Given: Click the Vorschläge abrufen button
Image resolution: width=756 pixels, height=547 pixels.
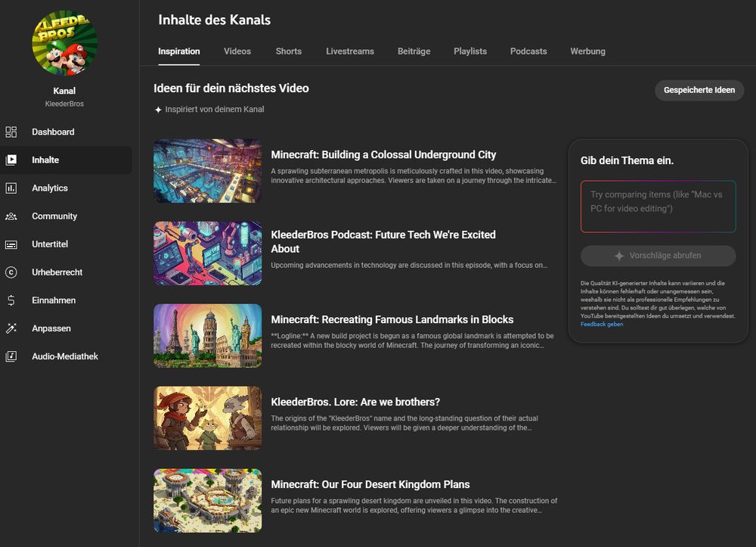Looking at the screenshot, I should [658, 256].
